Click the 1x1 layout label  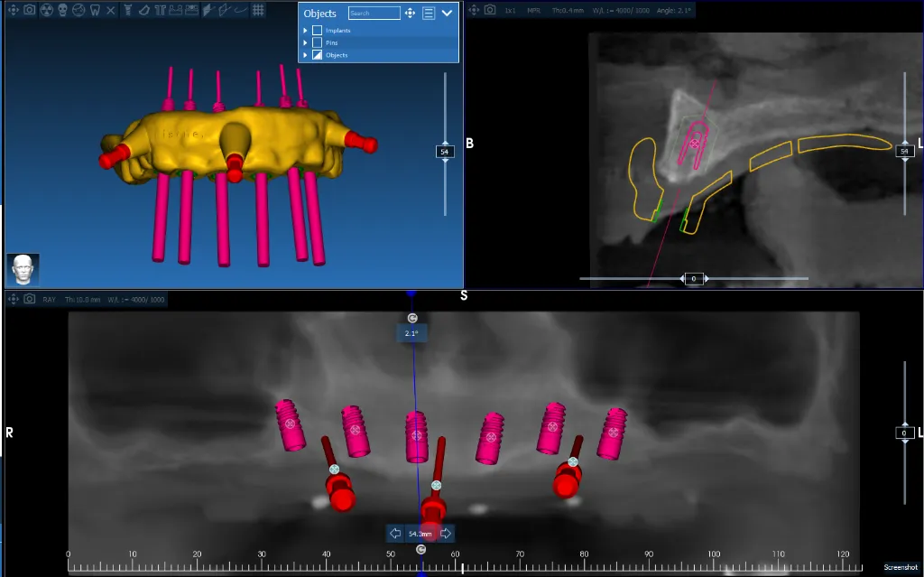pyautogui.click(x=509, y=10)
